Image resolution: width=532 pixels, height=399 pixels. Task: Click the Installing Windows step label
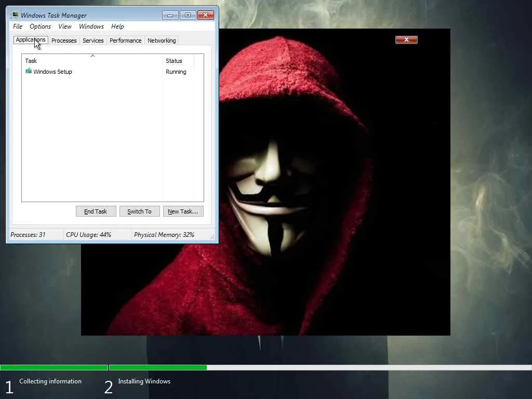[x=144, y=381]
